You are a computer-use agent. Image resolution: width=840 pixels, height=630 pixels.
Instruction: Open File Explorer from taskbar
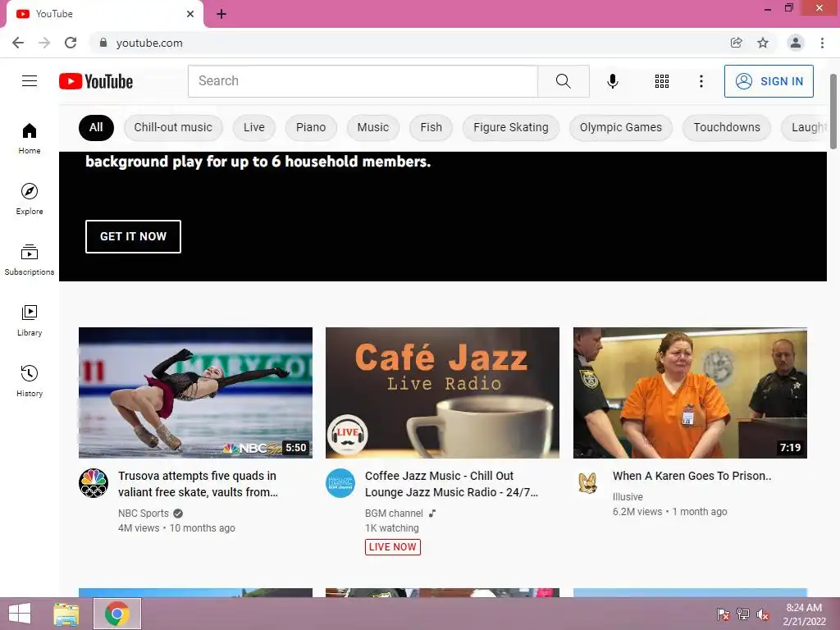66,614
